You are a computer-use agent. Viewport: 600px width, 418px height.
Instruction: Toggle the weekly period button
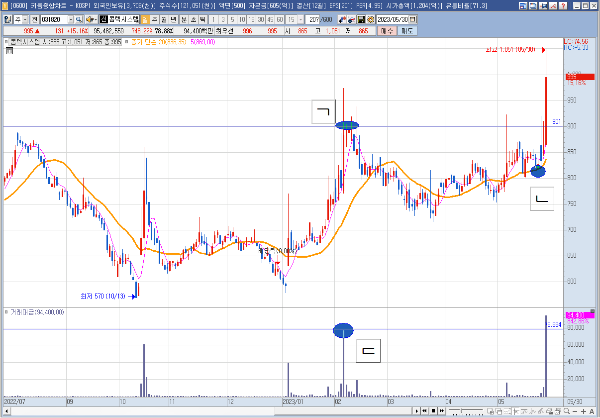coord(154,20)
